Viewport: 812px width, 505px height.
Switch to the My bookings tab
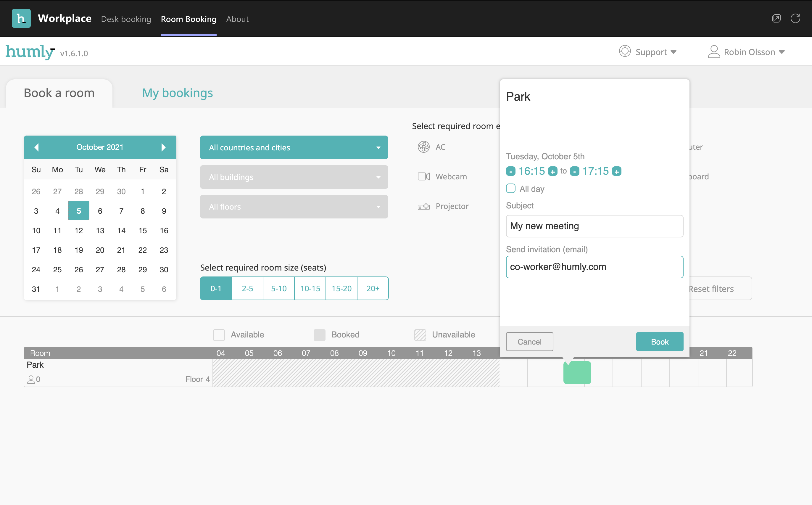tap(177, 93)
